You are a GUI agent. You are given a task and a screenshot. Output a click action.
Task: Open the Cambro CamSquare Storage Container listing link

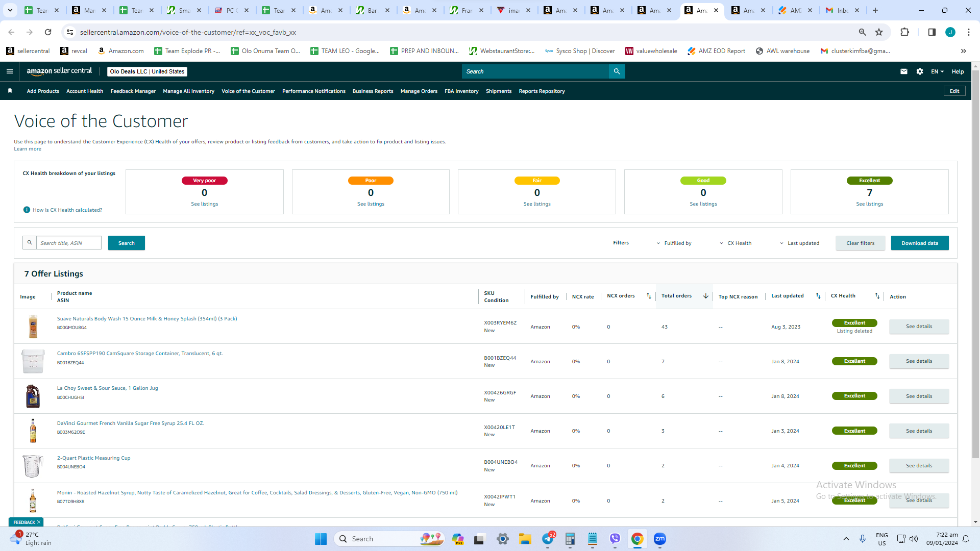tap(140, 354)
